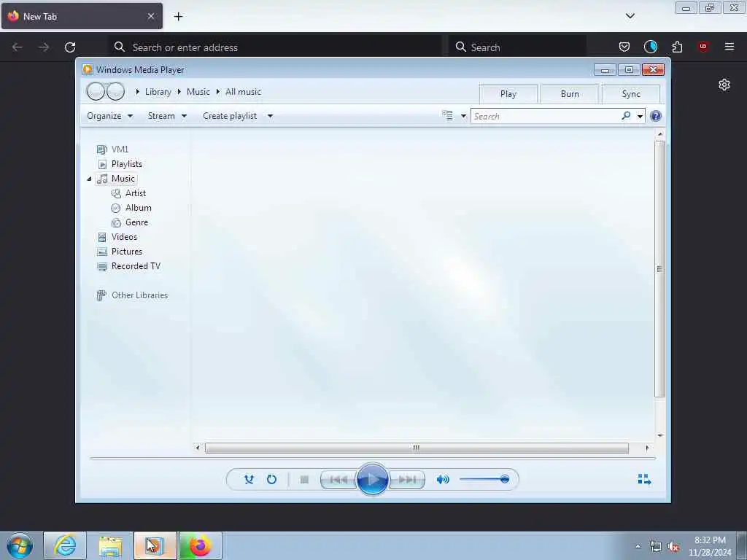Open the Burn tab
This screenshot has height=560, width=747.
click(x=570, y=94)
